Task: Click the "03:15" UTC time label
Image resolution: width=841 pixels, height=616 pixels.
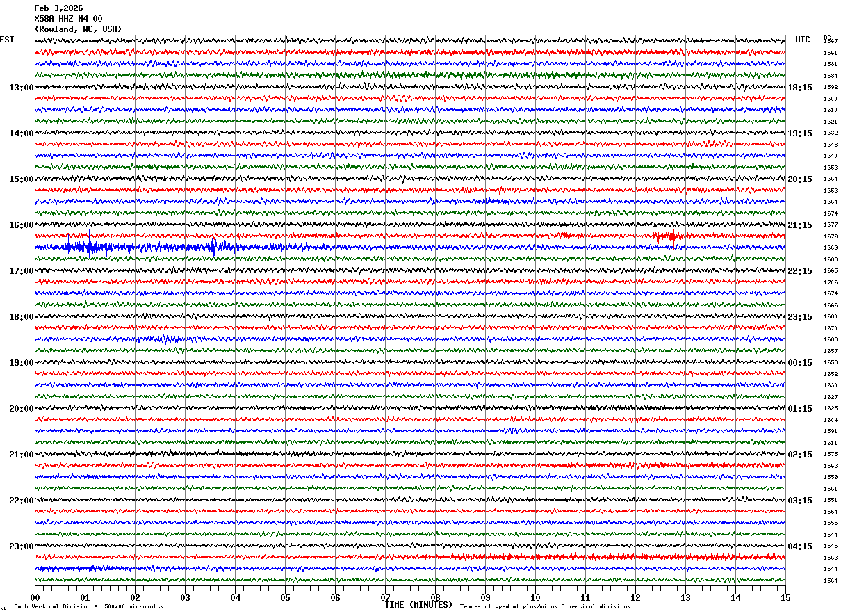Action: pos(800,501)
